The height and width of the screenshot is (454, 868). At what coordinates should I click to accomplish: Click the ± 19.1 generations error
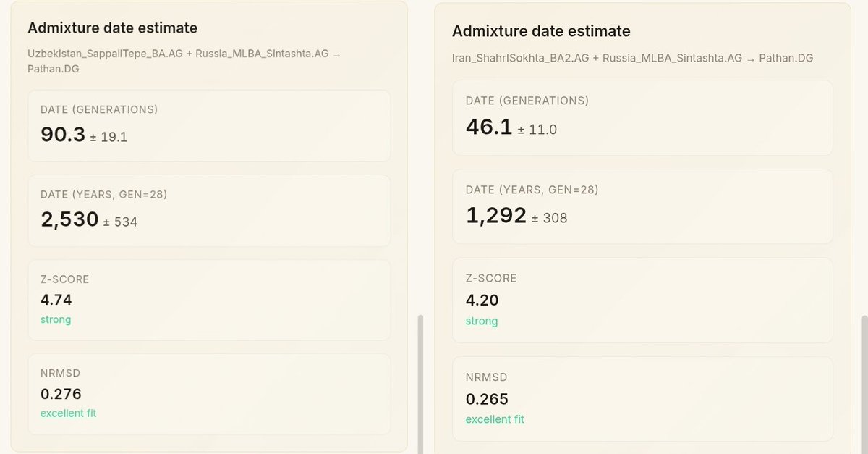point(109,137)
